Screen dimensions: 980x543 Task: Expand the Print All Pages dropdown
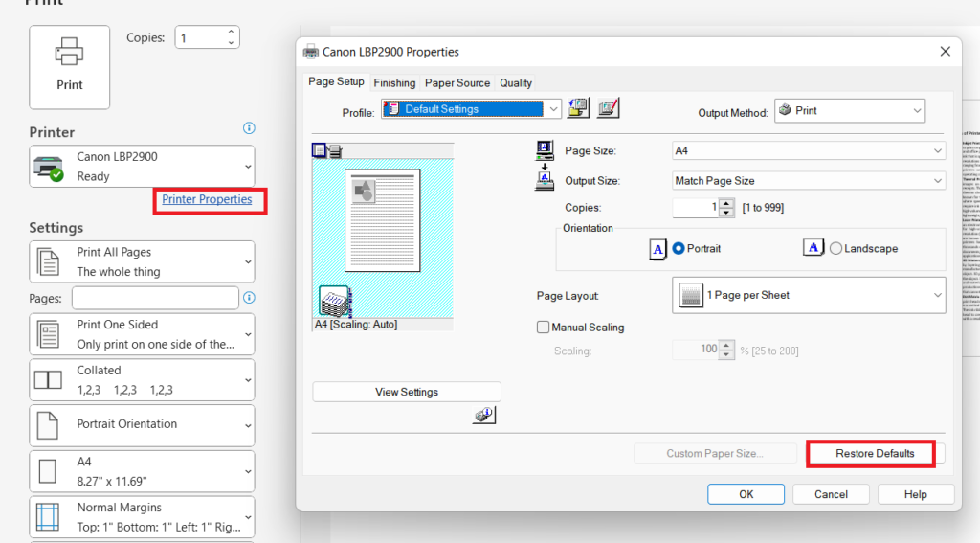pyautogui.click(x=142, y=261)
